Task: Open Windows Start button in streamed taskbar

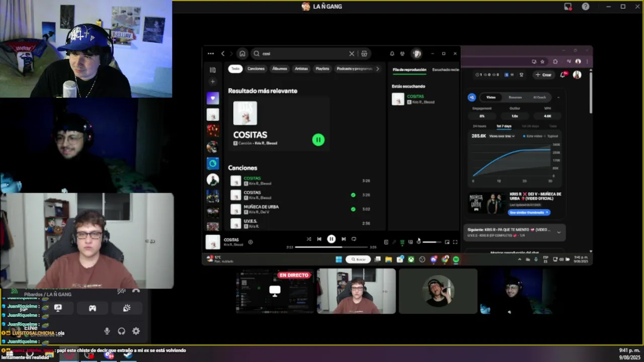Action: [339, 259]
